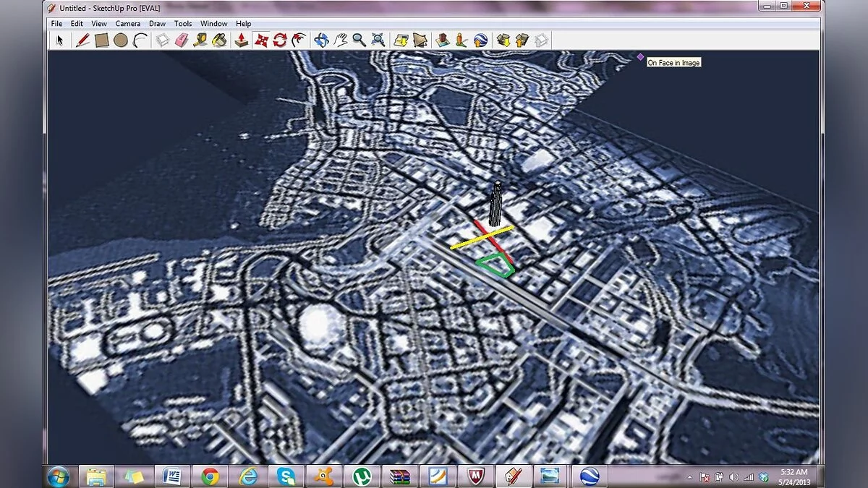Select the Circle drawing tool
The image size is (868, 488).
point(120,40)
